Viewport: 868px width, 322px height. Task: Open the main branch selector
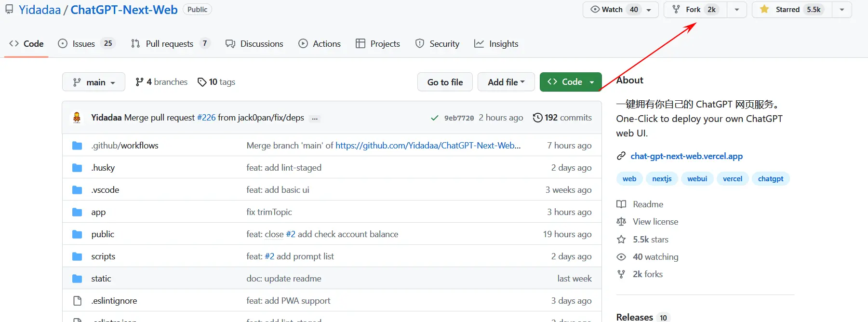93,82
